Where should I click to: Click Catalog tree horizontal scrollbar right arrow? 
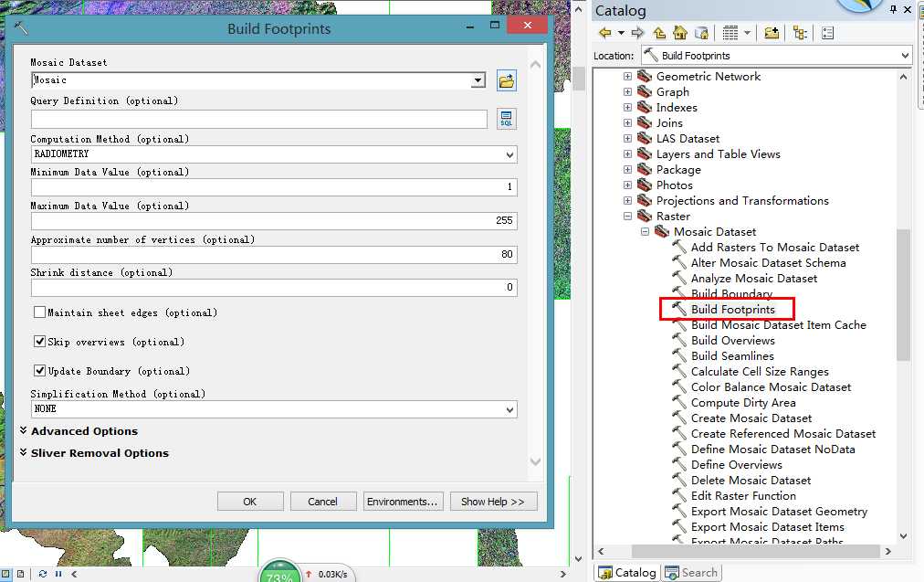[x=888, y=551]
